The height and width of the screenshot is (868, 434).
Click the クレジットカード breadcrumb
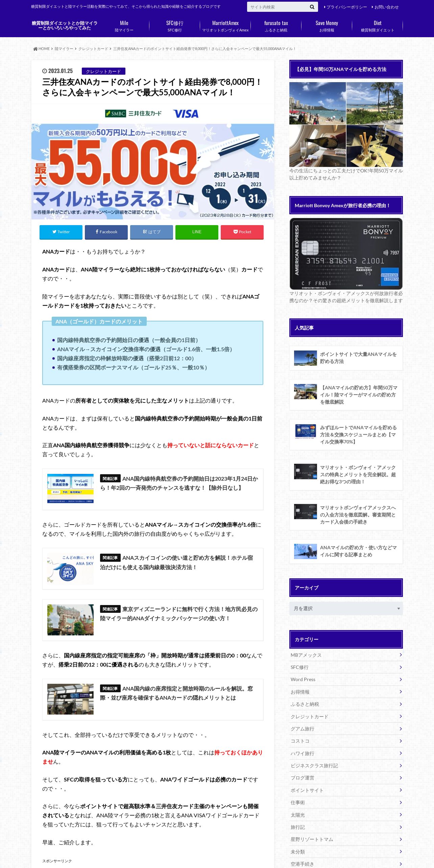(x=93, y=49)
